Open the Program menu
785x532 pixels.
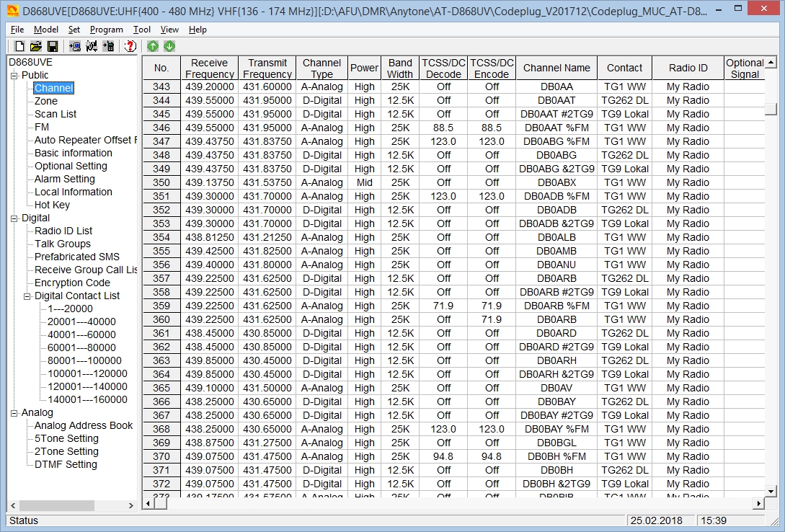106,30
